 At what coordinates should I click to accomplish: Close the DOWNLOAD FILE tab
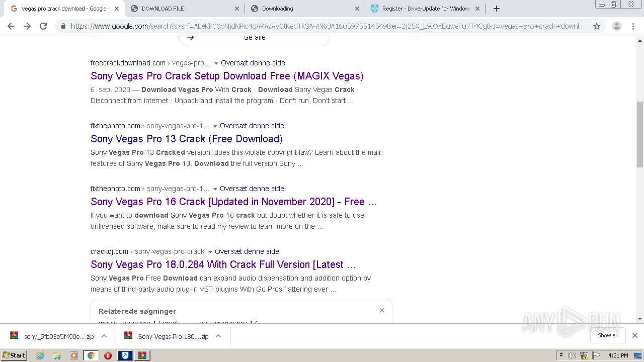[237, 9]
